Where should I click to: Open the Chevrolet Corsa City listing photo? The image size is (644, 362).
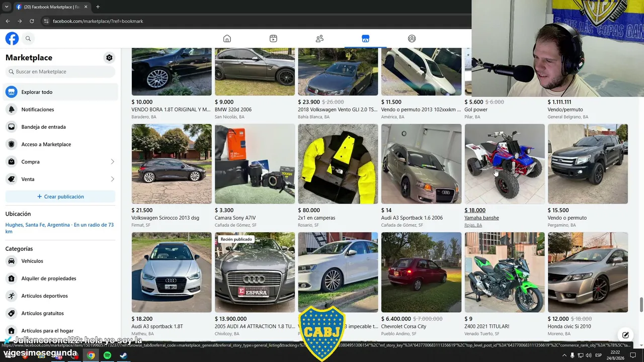pyautogui.click(x=422, y=273)
